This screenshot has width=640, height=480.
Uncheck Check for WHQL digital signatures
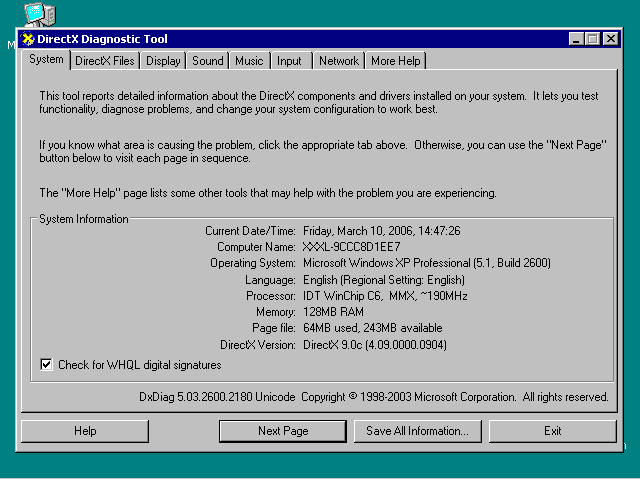point(46,364)
